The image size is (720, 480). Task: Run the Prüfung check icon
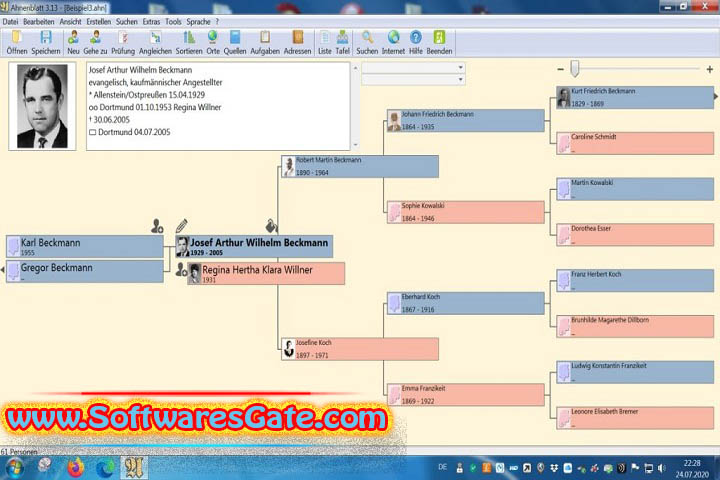[123, 43]
